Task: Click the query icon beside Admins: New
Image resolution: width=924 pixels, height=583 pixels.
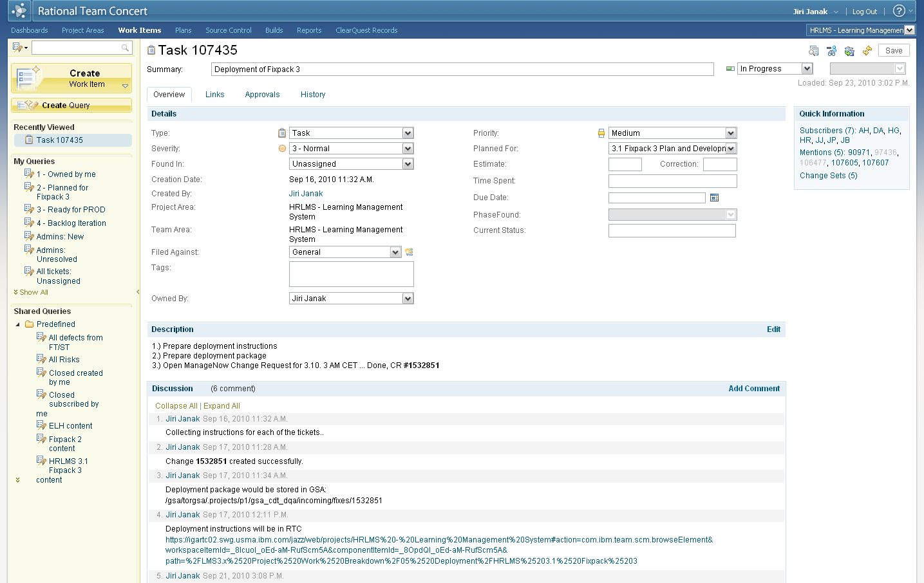Action: click(x=29, y=236)
